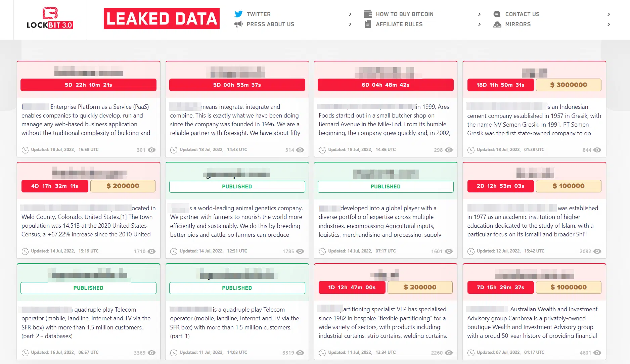Screen dimensions: 630x364
Task: Open the Affiliate Rules menu item
Action: (399, 24)
